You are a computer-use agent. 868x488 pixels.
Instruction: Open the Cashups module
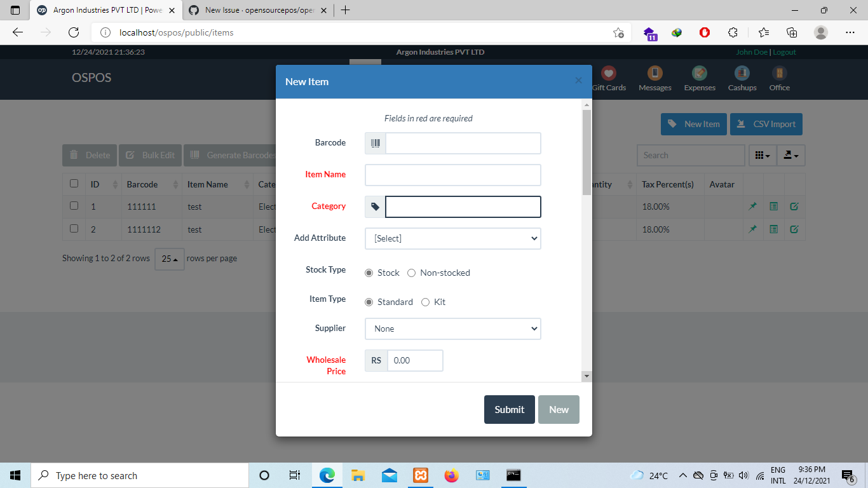point(742,78)
